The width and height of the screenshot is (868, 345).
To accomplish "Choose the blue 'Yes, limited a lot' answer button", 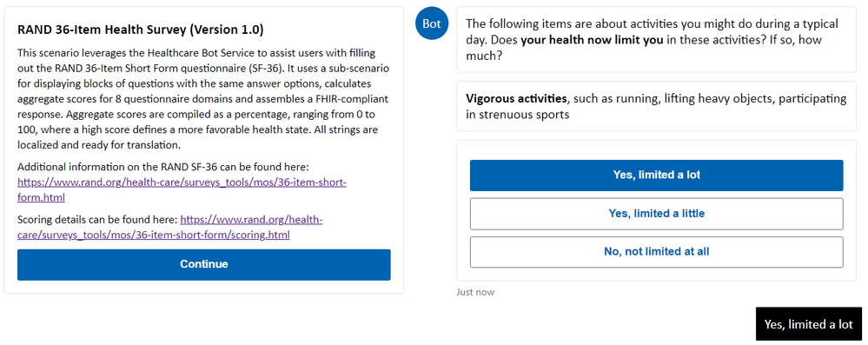I will coord(656,176).
